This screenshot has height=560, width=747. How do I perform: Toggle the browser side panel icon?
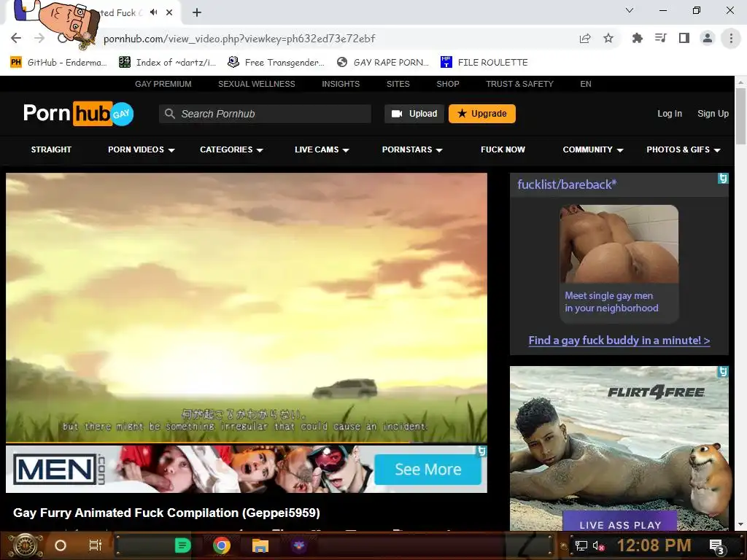click(x=684, y=38)
